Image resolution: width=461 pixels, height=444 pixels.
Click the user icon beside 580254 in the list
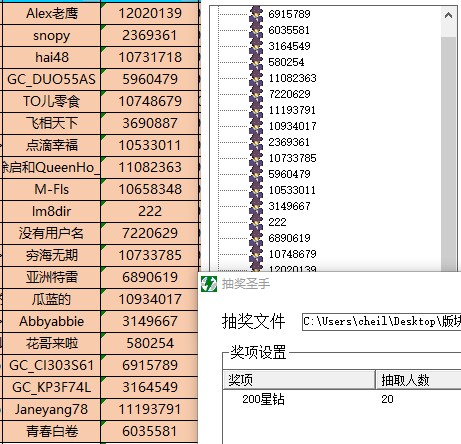[256, 62]
